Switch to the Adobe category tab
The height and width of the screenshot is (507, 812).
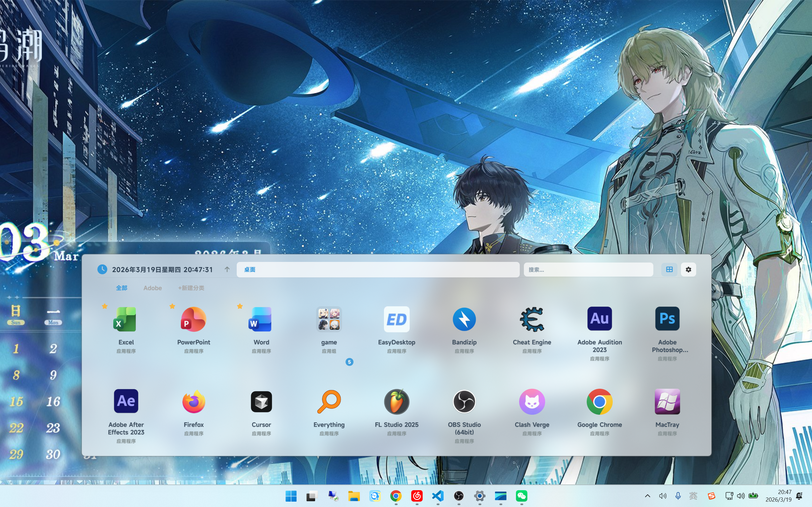tap(153, 288)
